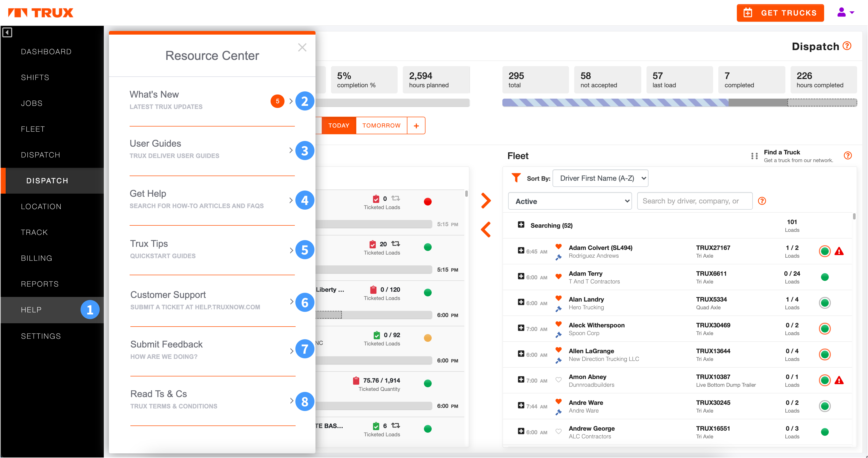Click ringed status indicator for Aleck Witherspoon
Viewport: 868px width, 458px height.
825,329
